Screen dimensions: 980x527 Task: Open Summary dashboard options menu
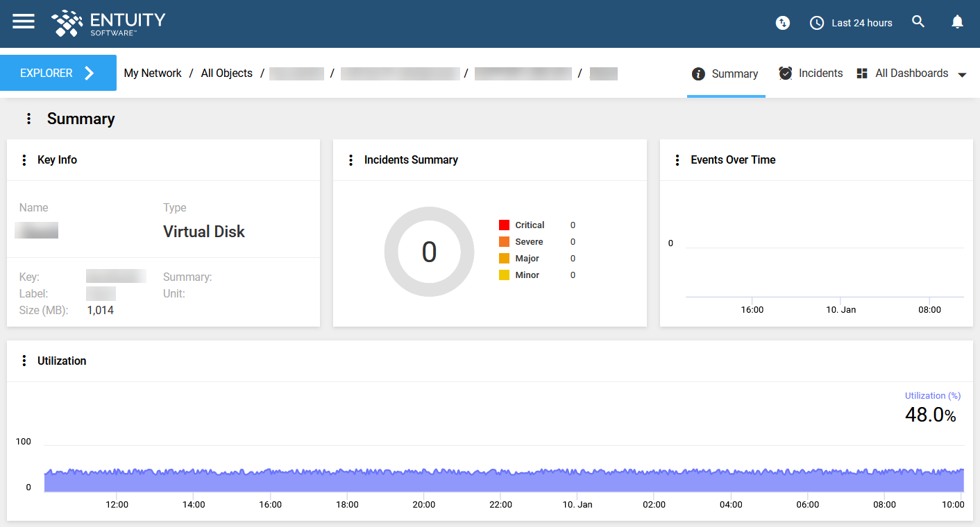pos(28,119)
